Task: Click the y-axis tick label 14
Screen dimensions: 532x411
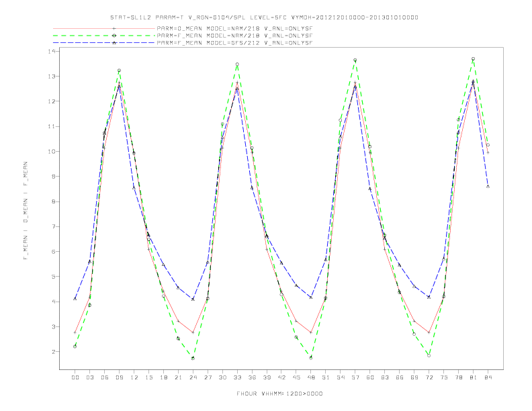Action: point(52,51)
